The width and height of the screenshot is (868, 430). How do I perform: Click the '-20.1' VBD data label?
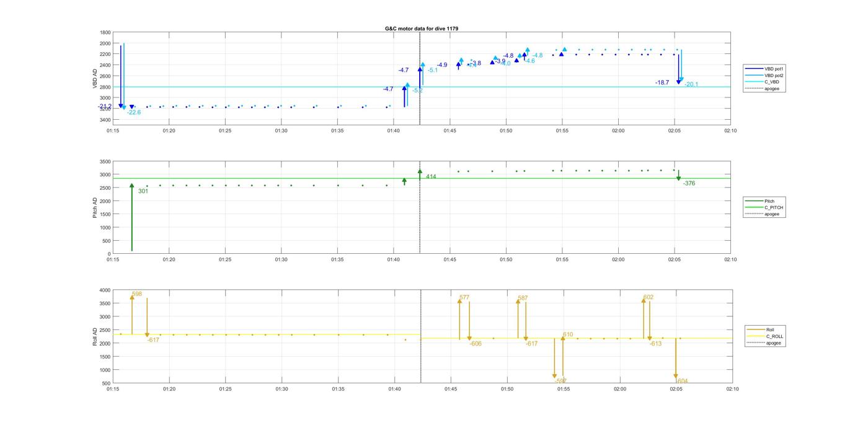(691, 84)
